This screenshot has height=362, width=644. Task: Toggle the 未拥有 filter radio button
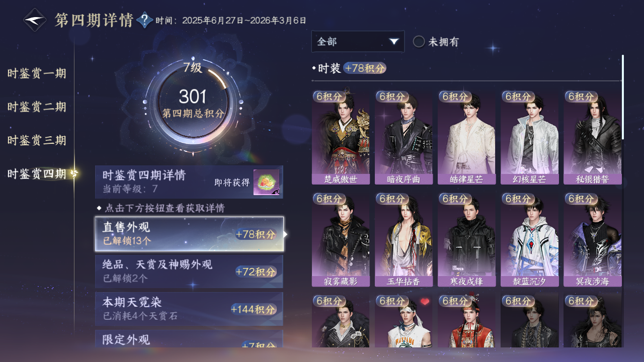pyautogui.click(x=419, y=42)
